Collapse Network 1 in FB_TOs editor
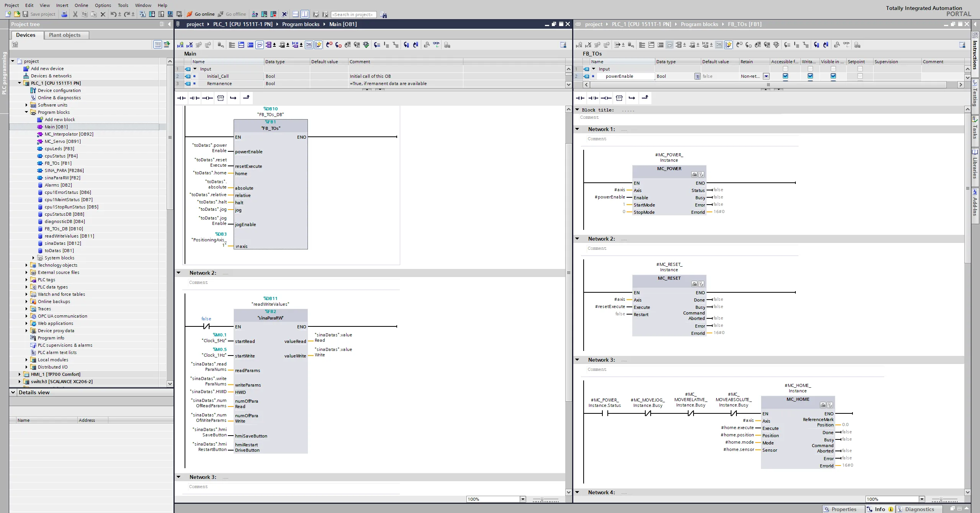Viewport: 980px width, 513px height. click(x=577, y=129)
